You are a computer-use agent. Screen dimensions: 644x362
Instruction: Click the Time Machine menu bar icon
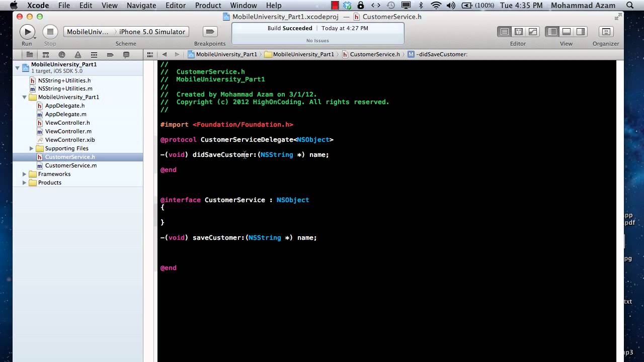(391, 6)
